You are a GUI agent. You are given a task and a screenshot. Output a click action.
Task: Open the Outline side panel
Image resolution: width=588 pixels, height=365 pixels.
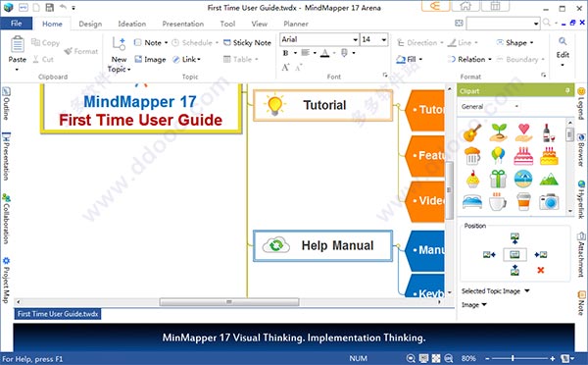tap(6, 104)
